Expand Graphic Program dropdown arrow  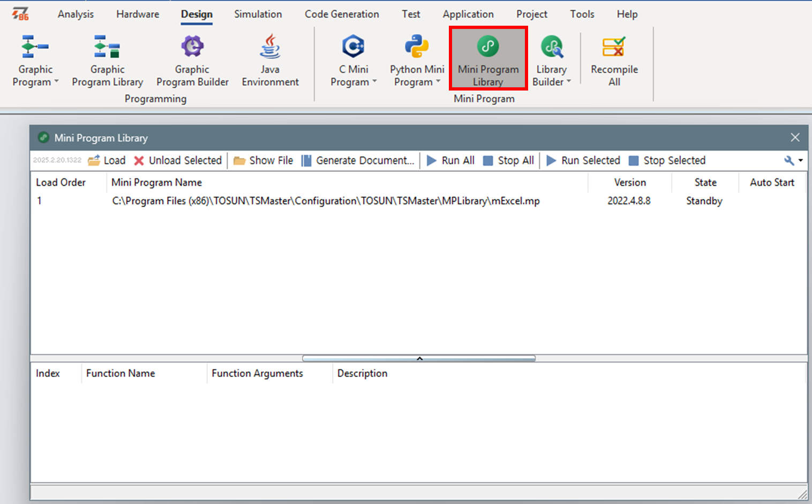pos(56,82)
